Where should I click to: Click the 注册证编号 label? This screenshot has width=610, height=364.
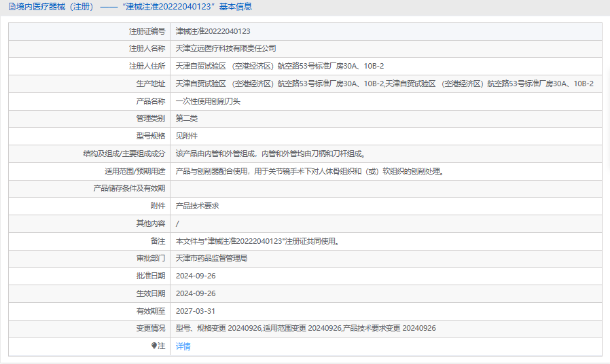[x=147, y=31]
